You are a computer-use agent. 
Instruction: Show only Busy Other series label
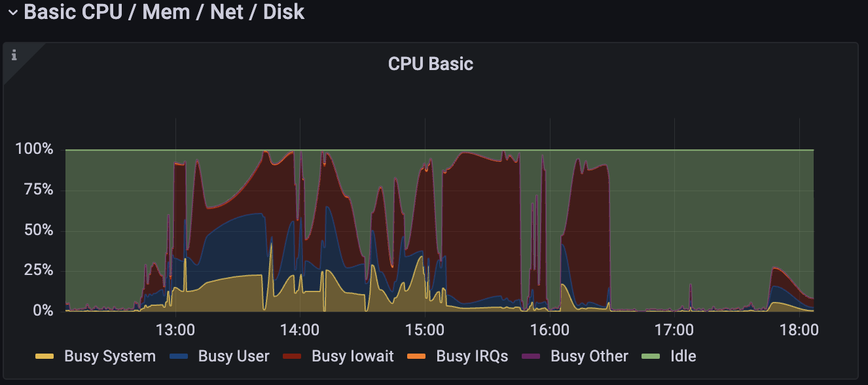[x=588, y=356]
